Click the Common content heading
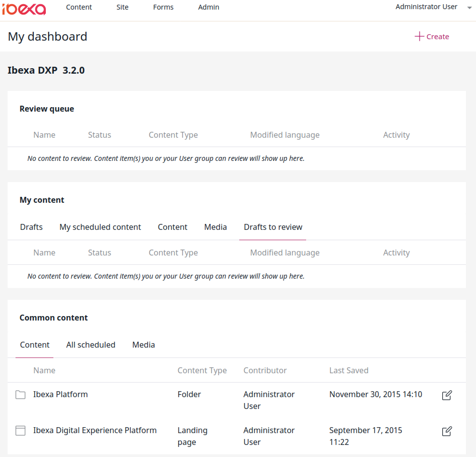The width and height of the screenshot is (476, 457). [53, 318]
